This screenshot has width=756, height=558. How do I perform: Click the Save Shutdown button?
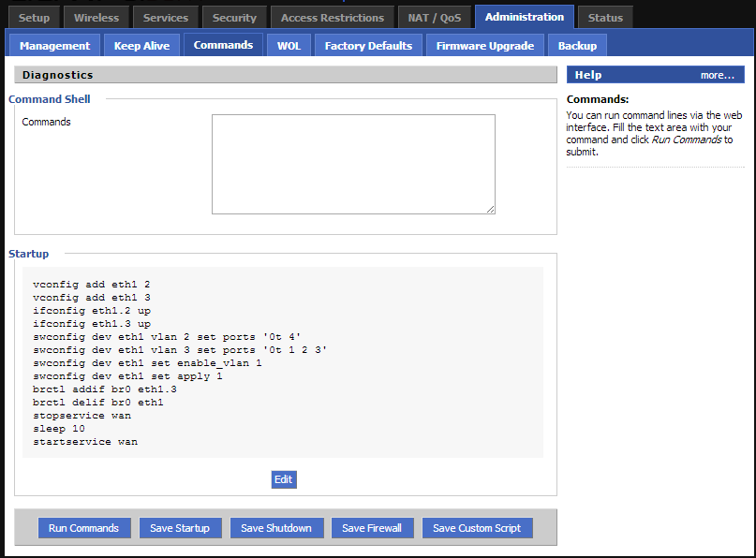click(x=276, y=528)
